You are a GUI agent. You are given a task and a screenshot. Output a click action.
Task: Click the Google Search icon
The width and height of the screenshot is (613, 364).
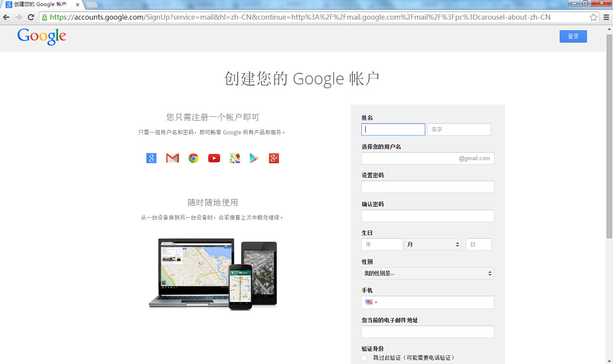click(x=151, y=158)
